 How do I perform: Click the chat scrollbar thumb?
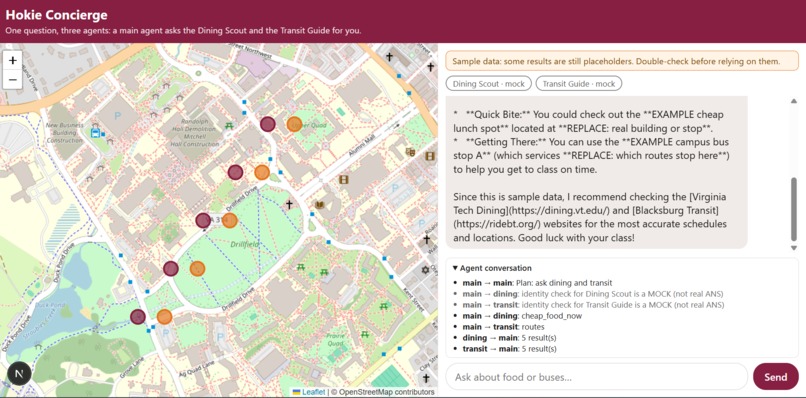click(x=794, y=210)
